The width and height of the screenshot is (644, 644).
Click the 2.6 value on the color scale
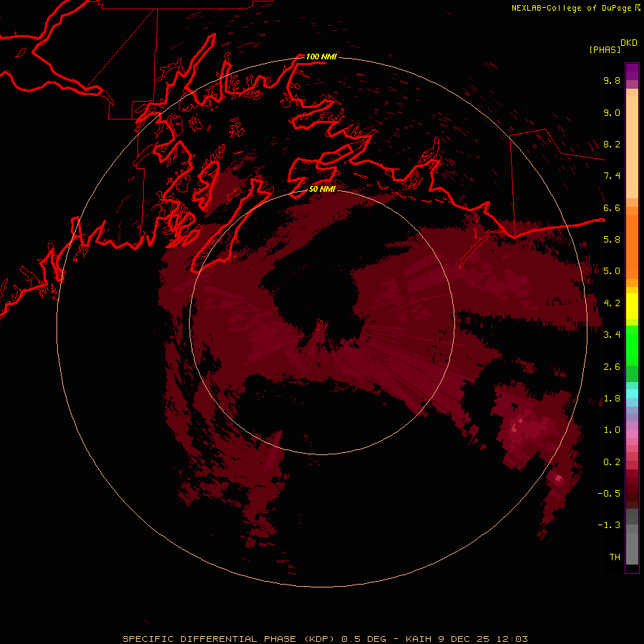[612, 366]
